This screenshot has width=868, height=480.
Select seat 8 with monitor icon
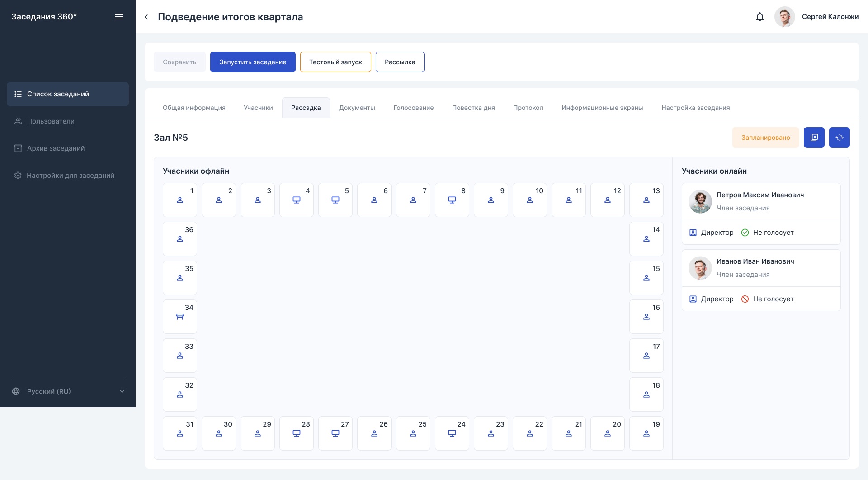point(452,200)
